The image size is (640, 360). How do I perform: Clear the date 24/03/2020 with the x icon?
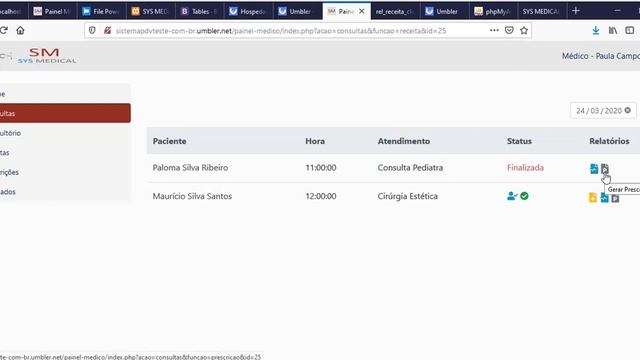pyautogui.click(x=628, y=110)
